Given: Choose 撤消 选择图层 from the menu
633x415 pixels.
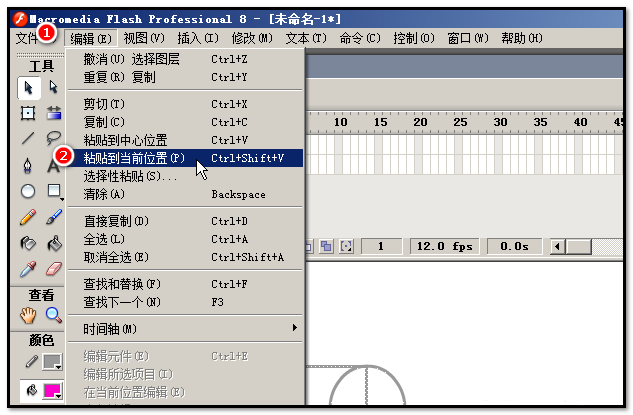Looking at the screenshot, I should 185,59.
